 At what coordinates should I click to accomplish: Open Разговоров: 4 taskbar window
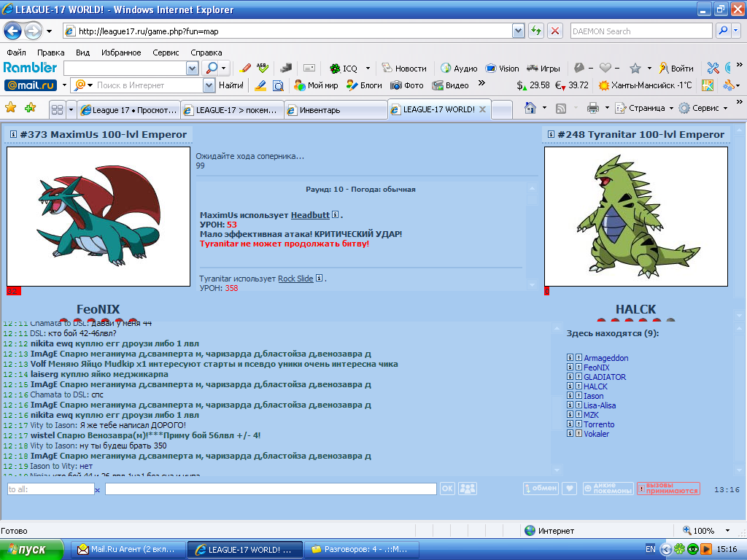(x=361, y=550)
